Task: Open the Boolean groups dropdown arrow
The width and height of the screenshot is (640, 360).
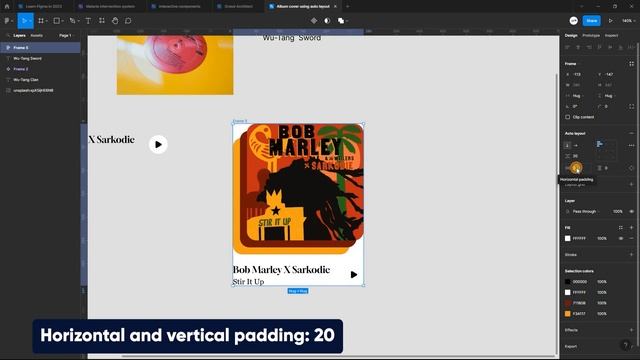Action: 347,21
